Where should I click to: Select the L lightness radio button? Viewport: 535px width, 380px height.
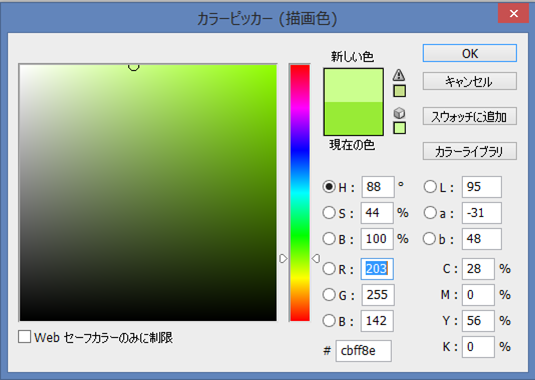tap(430, 187)
